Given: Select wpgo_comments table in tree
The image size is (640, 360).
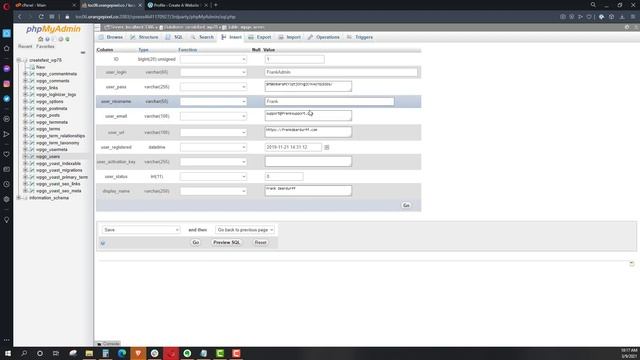Looking at the screenshot, I should (x=53, y=81).
